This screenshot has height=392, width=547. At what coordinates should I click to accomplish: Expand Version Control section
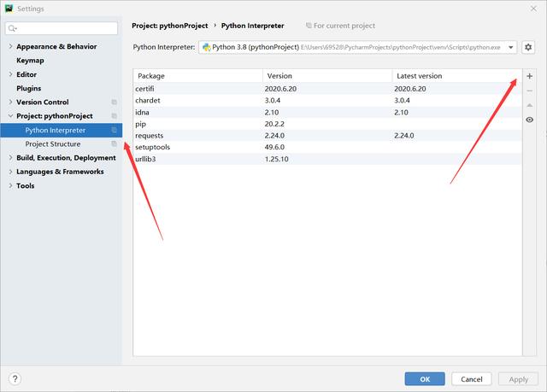click(10, 102)
